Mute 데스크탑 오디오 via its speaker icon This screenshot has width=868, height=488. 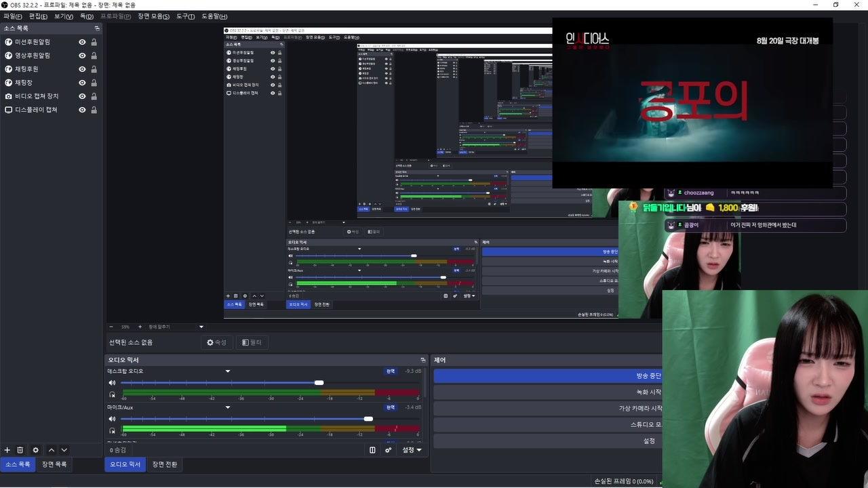(x=112, y=383)
